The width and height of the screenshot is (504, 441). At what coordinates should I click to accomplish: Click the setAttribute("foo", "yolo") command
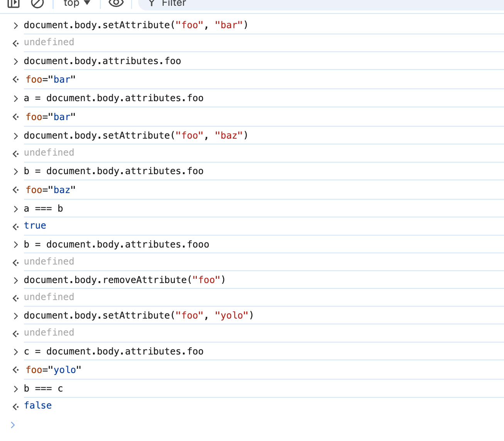[139, 315]
